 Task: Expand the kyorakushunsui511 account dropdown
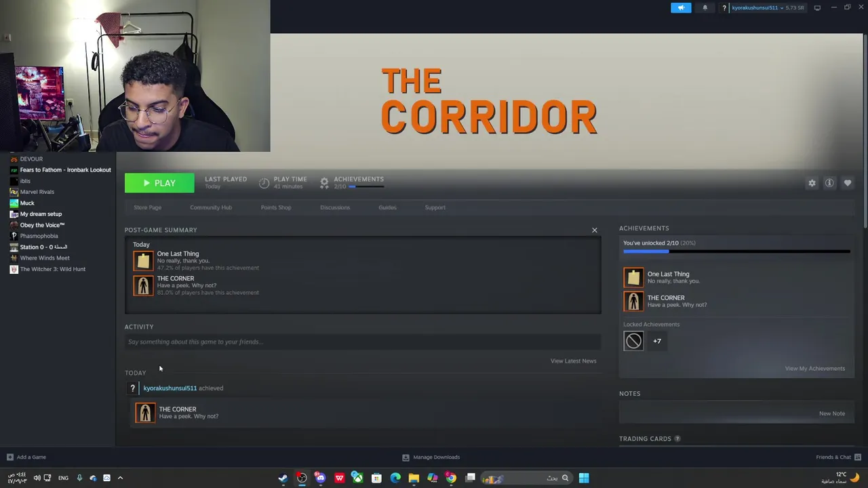point(767,7)
